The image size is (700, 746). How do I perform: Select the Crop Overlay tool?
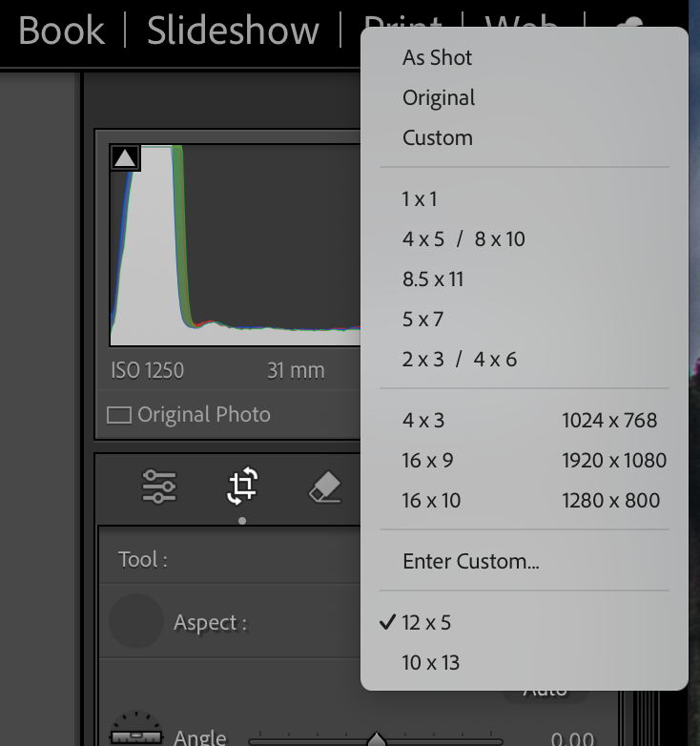tap(242, 487)
